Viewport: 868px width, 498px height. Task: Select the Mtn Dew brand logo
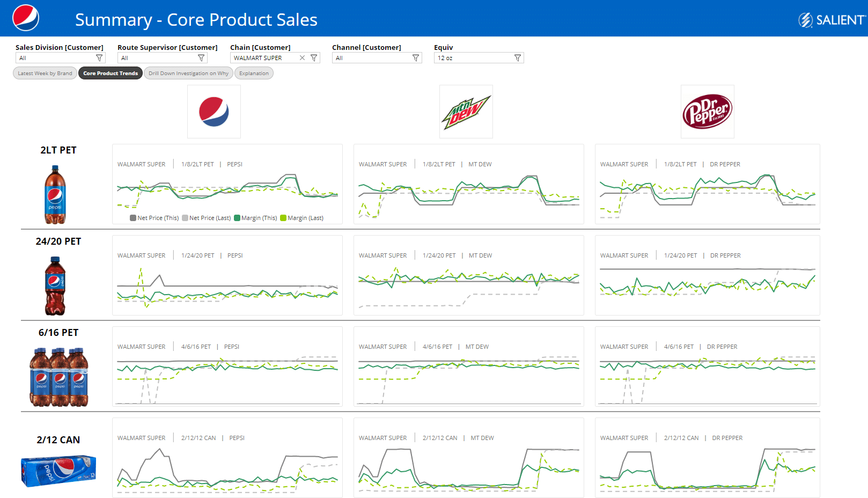pos(466,112)
